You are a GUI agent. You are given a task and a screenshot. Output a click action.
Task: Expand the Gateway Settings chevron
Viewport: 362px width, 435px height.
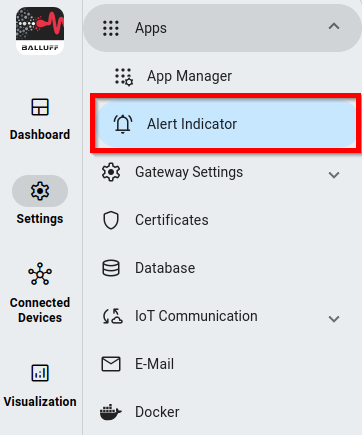(x=334, y=175)
